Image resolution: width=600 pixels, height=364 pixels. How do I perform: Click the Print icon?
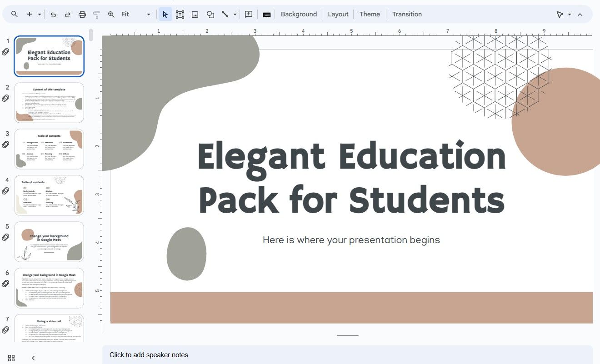pyautogui.click(x=82, y=14)
